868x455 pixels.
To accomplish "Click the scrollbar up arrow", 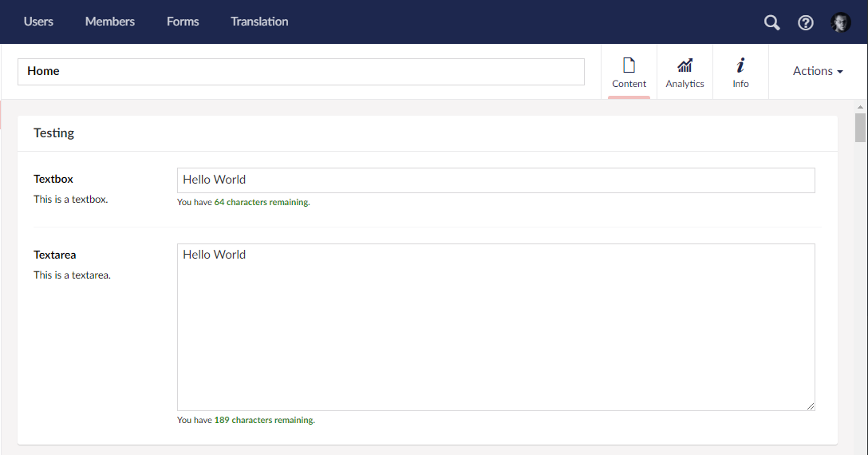I will pos(860,107).
